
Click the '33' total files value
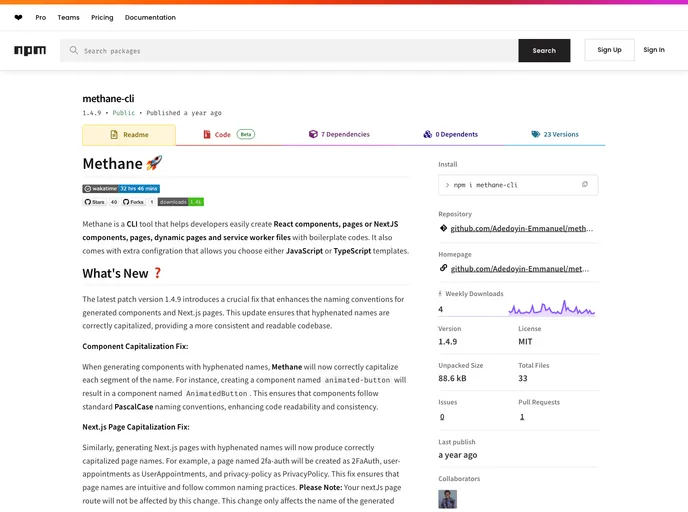point(523,378)
